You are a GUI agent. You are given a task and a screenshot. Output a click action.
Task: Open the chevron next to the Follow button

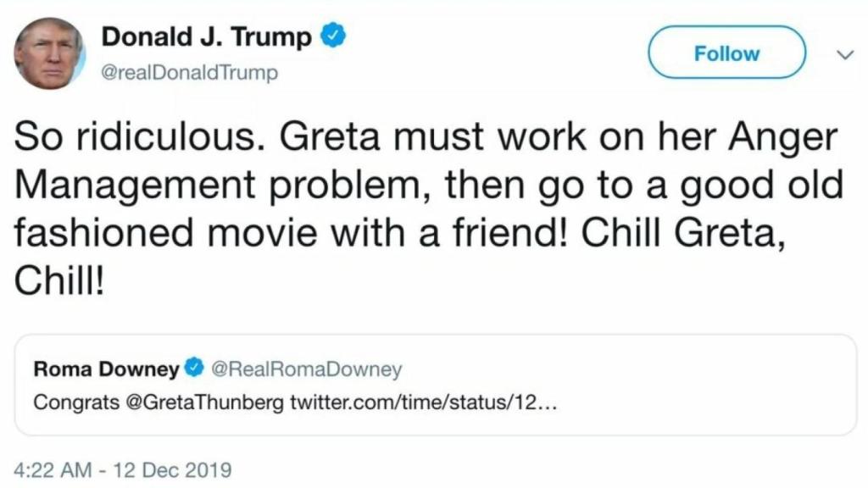[x=845, y=53]
